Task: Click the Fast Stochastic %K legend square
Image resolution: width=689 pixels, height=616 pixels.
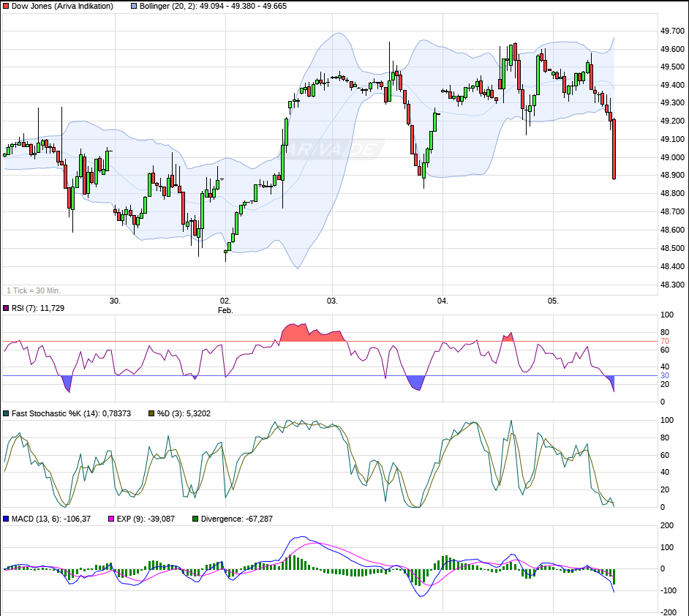Action: [6, 413]
